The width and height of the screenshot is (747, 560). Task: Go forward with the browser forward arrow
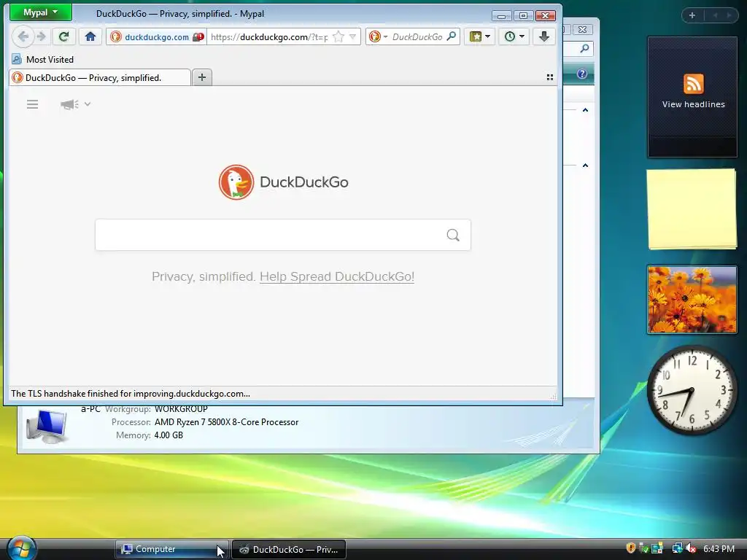point(42,36)
